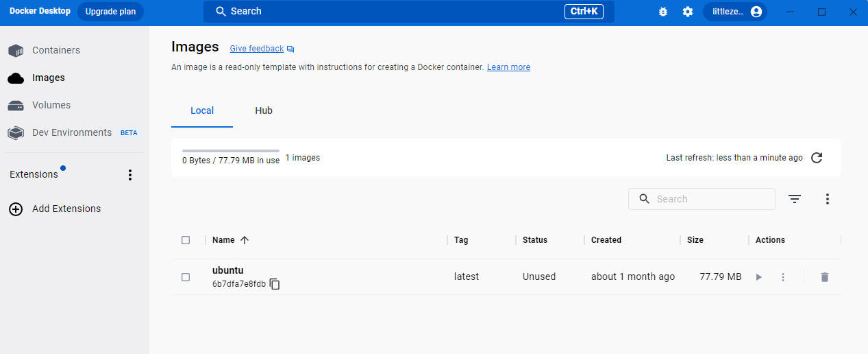Maximize the Docker Desktop window
Viewport: 868px width, 354px height.
click(x=821, y=12)
